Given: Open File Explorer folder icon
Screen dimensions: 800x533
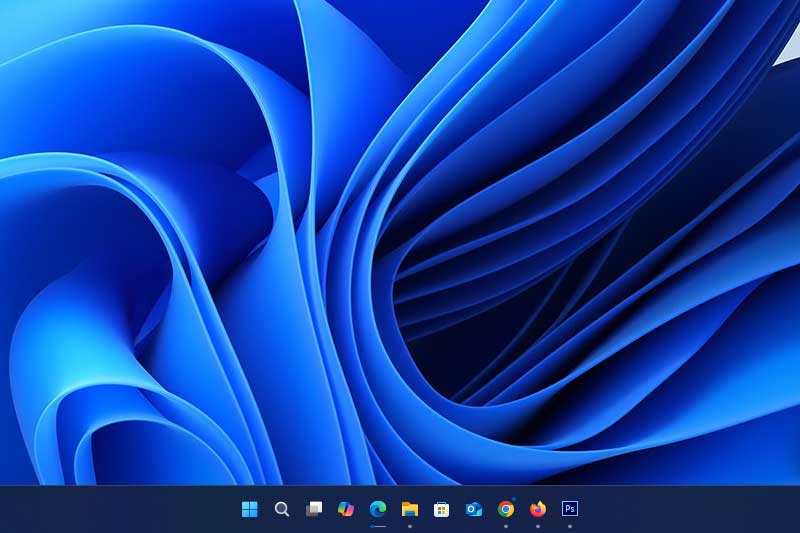Looking at the screenshot, I should pyautogui.click(x=410, y=509).
